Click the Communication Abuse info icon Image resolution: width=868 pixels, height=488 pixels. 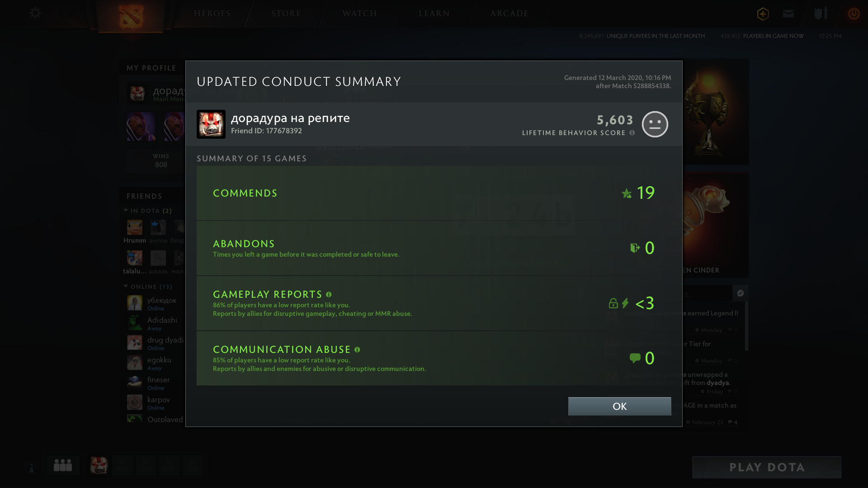pyautogui.click(x=357, y=350)
